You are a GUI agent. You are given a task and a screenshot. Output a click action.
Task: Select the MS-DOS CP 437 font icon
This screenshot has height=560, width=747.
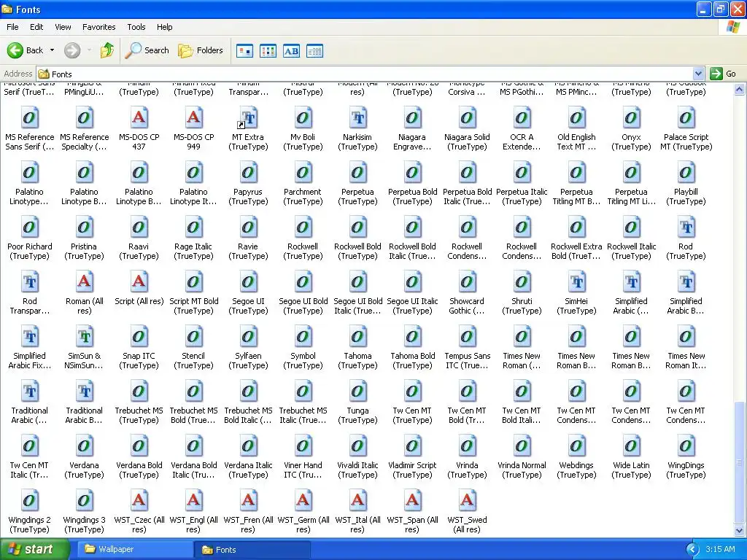tap(139, 117)
